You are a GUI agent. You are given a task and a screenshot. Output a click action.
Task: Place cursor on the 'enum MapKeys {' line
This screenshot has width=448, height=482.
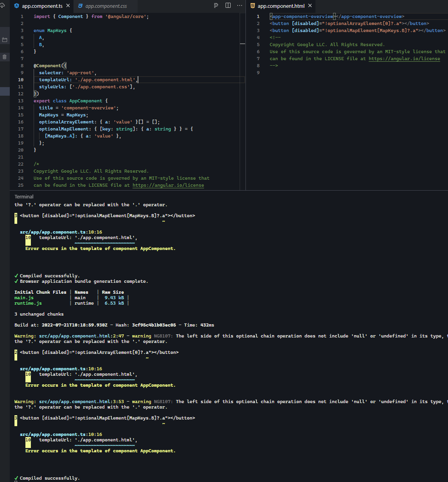point(53,30)
